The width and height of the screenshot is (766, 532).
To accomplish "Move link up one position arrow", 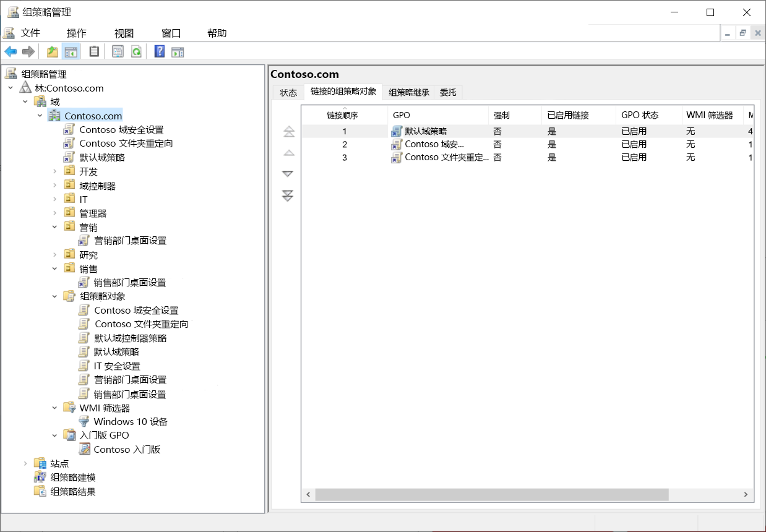I will coord(288,153).
